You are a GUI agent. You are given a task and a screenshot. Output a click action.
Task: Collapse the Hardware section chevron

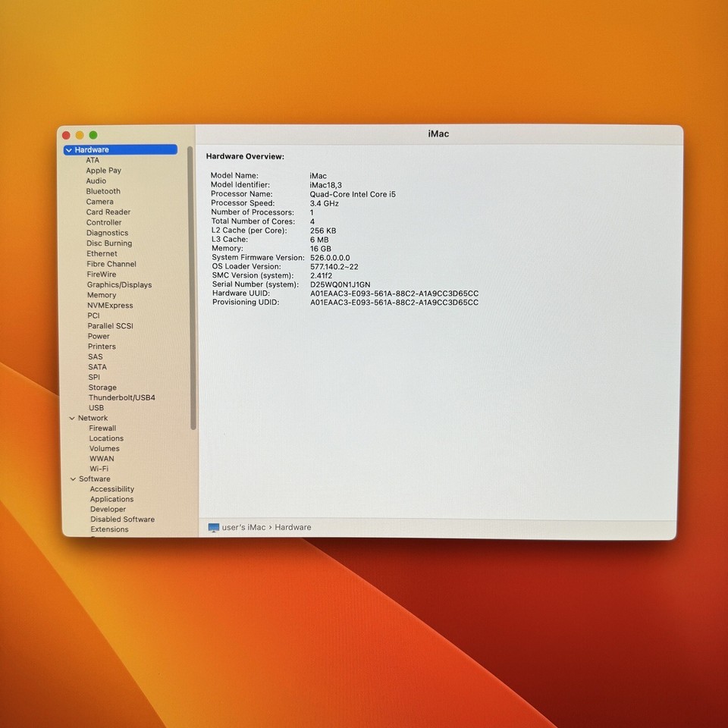69,150
